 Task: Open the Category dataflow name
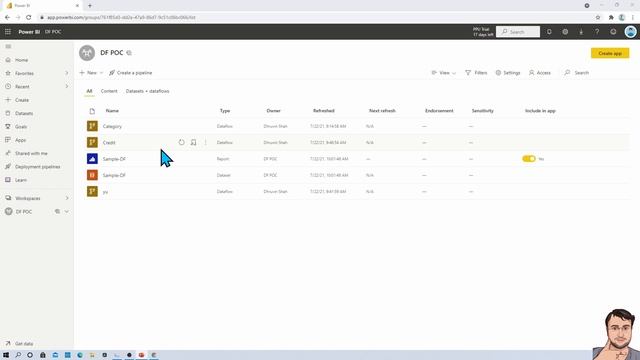[112, 127]
